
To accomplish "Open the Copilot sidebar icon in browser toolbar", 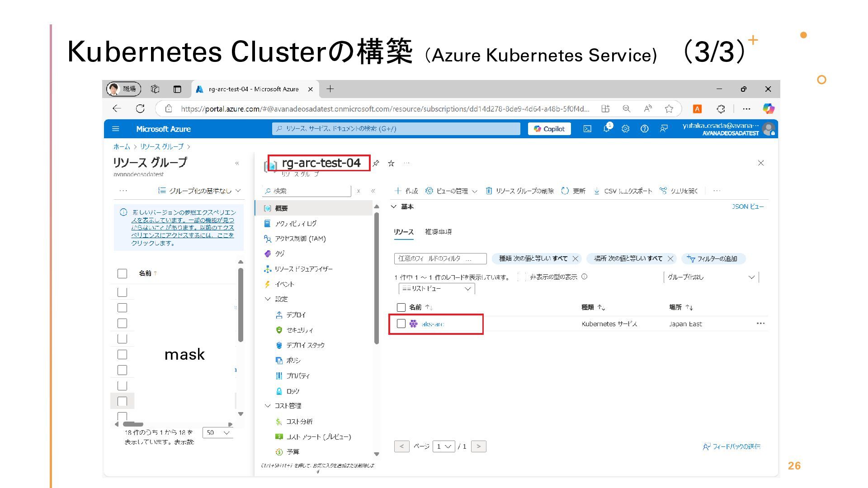I will tap(768, 108).
